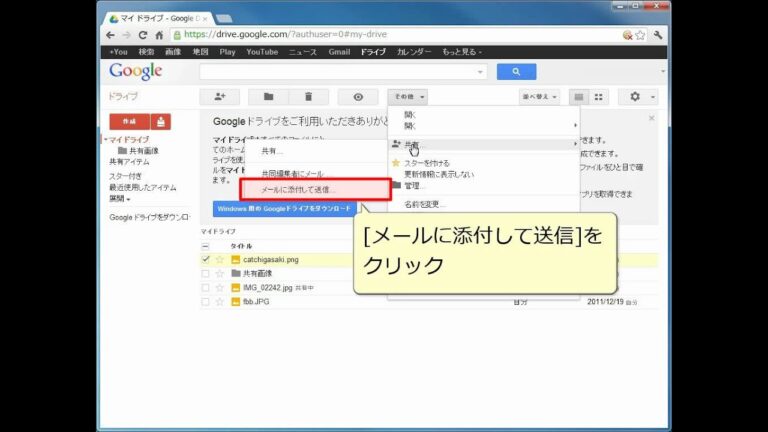Click the preview eye toolbar icon
This screenshot has height=432, width=768.
point(358,96)
